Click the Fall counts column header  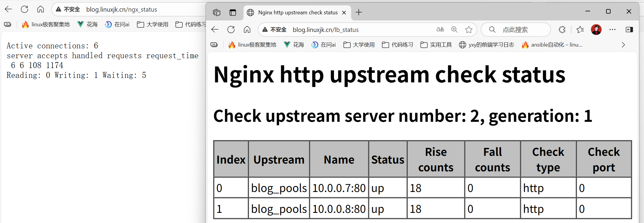pyautogui.click(x=493, y=160)
